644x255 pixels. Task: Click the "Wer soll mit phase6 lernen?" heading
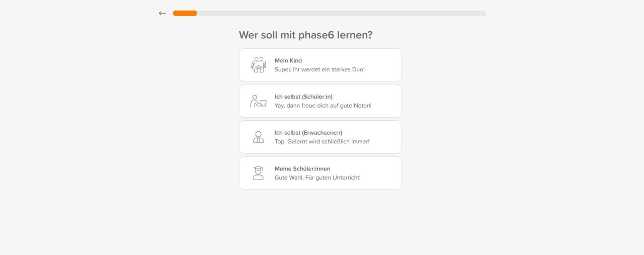pos(305,35)
